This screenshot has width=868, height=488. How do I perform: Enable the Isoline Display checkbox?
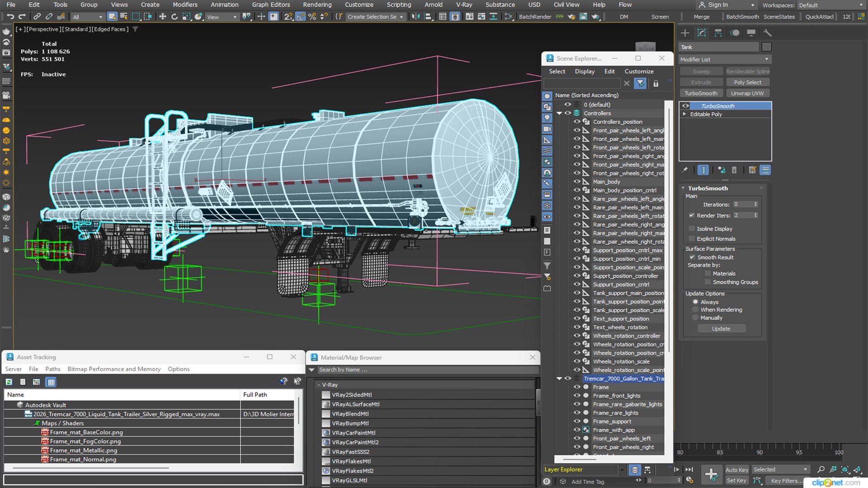[692, 229]
